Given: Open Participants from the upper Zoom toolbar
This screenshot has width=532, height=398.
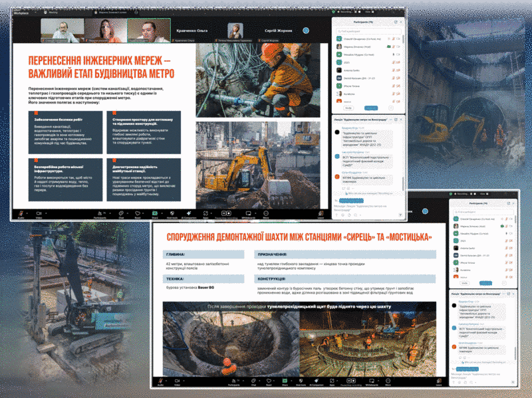Looking at the screenshot, I should click(x=100, y=214).
